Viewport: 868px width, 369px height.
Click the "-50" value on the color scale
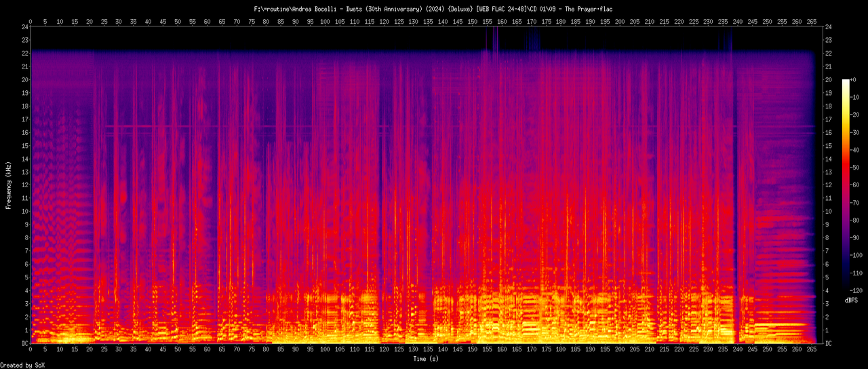click(x=856, y=168)
